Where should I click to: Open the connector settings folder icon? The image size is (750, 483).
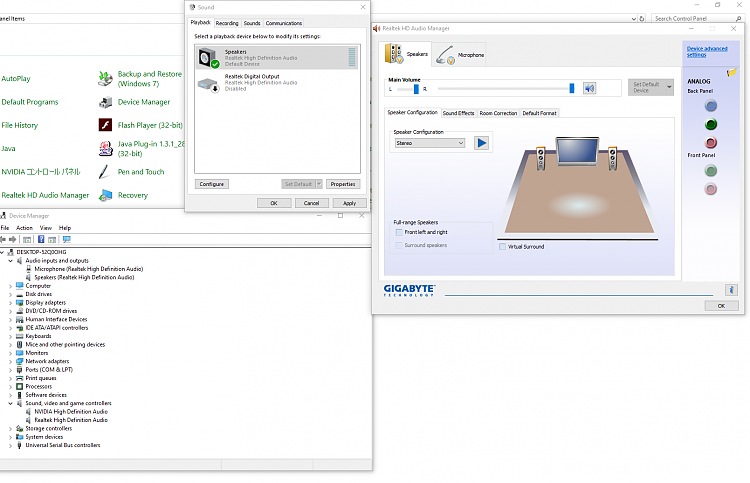(732, 73)
